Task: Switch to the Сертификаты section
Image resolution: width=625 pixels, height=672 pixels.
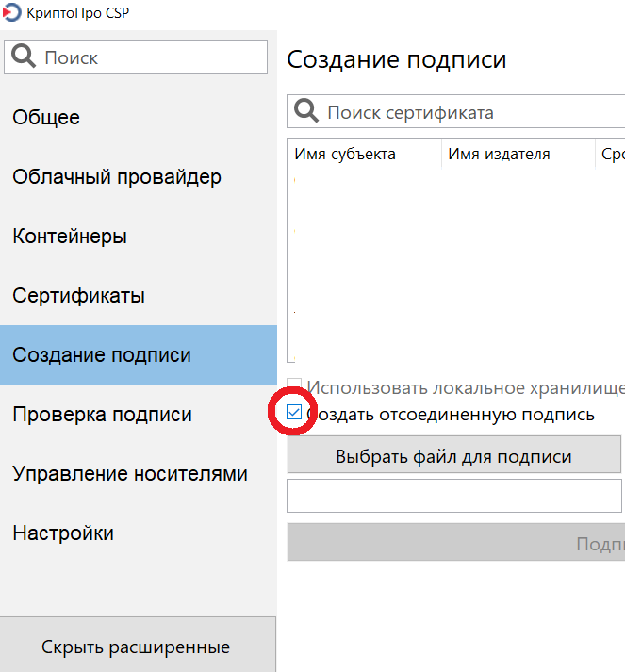Action: (79, 296)
